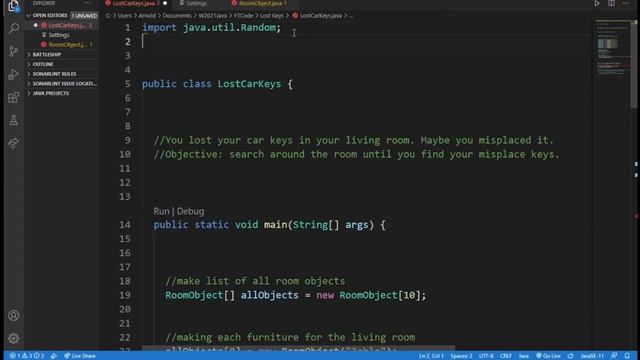The width and height of the screenshot is (640, 360).
Task: Open the Run and Debug view
Action: 13,74
